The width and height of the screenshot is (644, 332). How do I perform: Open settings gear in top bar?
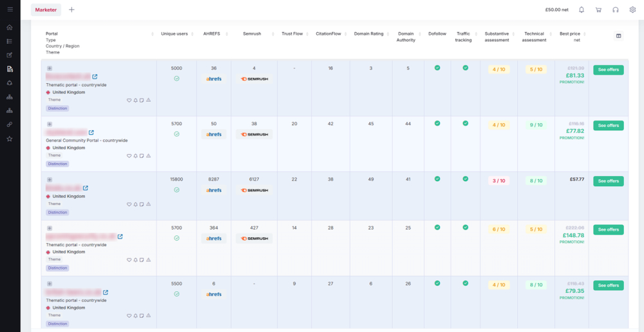point(632,10)
